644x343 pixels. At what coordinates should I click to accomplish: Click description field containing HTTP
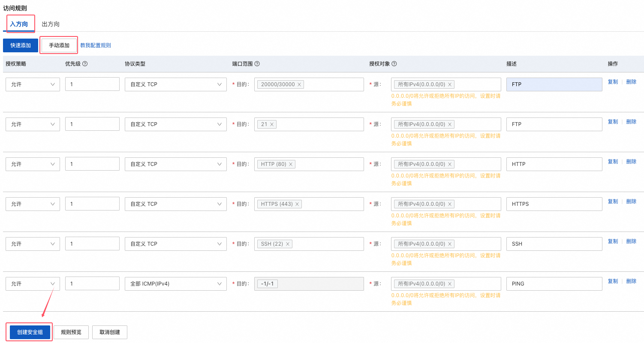pos(554,164)
